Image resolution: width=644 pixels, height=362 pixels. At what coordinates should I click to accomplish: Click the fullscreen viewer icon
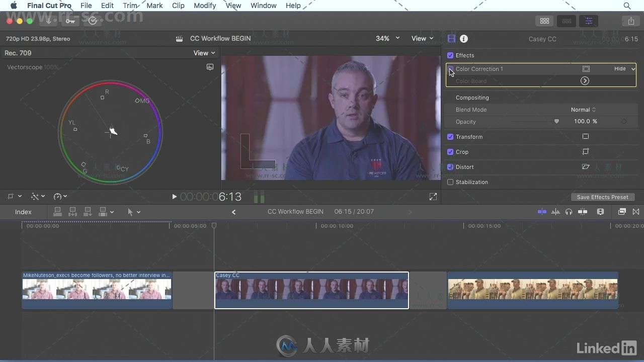[x=433, y=197]
